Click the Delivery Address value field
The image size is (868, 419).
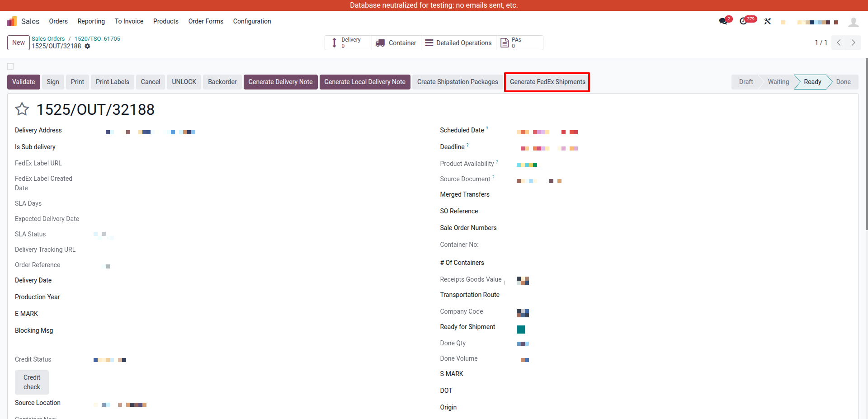tap(151, 132)
